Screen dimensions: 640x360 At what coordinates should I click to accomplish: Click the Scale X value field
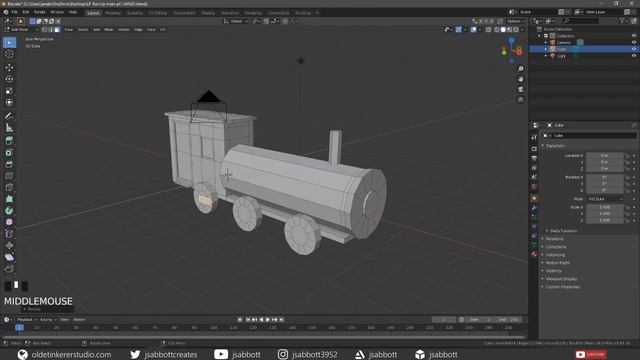(604, 207)
